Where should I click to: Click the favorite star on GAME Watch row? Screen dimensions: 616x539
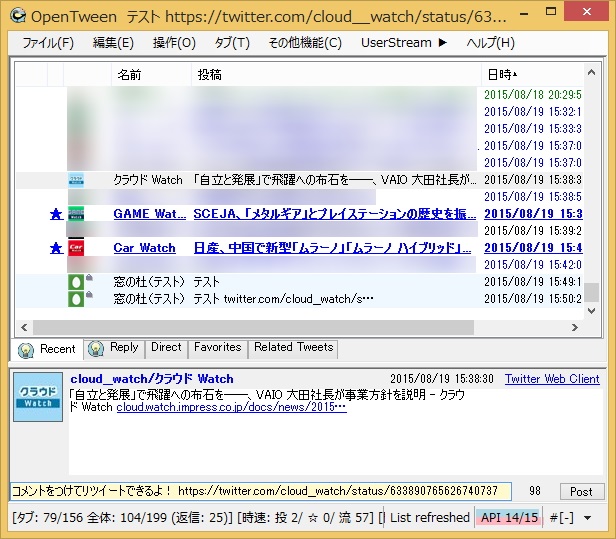click(57, 214)
